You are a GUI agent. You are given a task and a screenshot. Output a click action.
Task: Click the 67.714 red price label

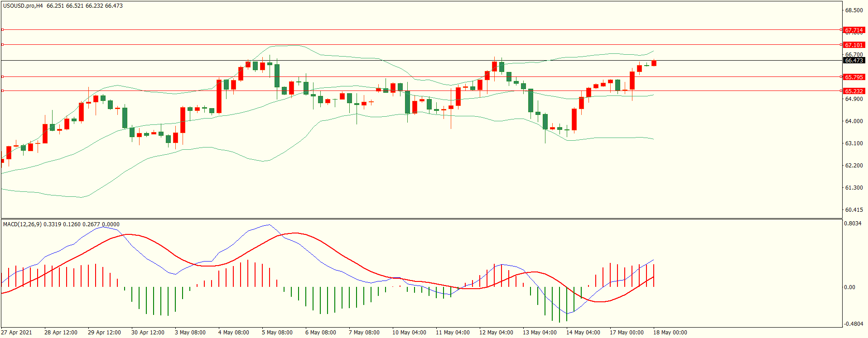coord(854,30)
